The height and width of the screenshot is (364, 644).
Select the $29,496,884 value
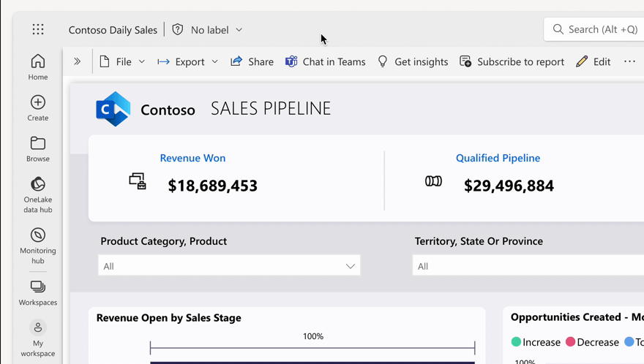pos(509,186)
